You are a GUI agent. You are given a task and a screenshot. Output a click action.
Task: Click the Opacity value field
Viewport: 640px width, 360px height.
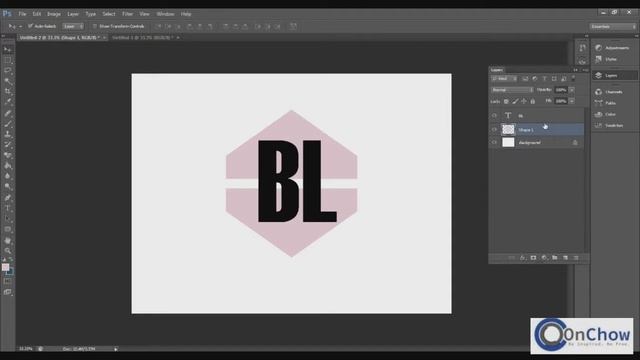pyautogui.click(x=561, y=90)
